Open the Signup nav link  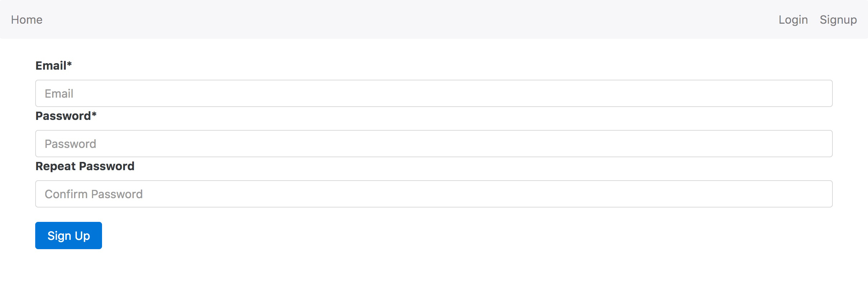tap(838, 19)
